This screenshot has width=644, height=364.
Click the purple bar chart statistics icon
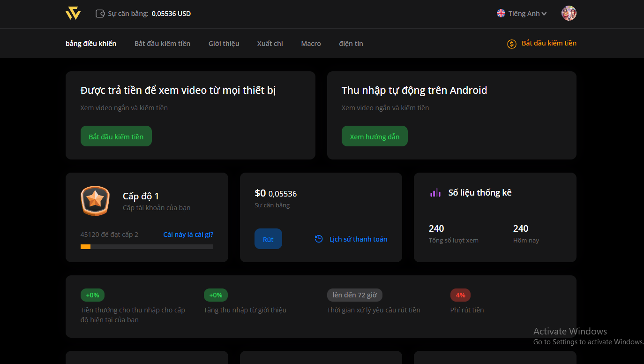click(x=435, y=192)
